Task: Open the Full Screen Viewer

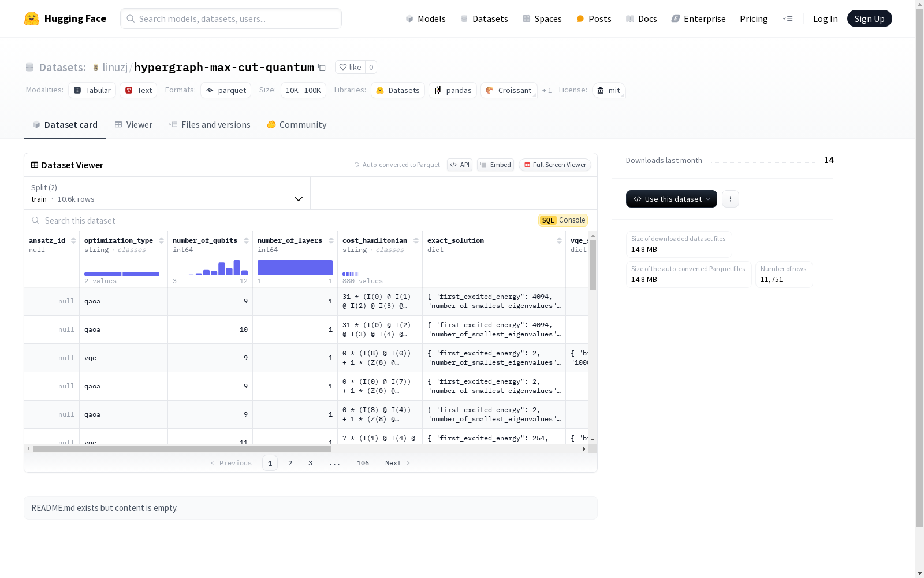Action: tap(554, 165)
